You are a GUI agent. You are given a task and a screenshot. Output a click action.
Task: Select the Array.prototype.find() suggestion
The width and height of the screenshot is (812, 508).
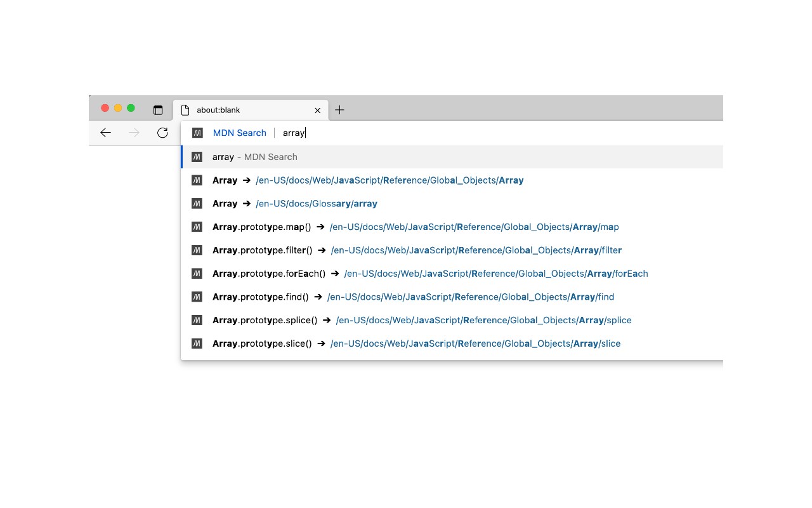pyautogui.click(x=413, y=297)
